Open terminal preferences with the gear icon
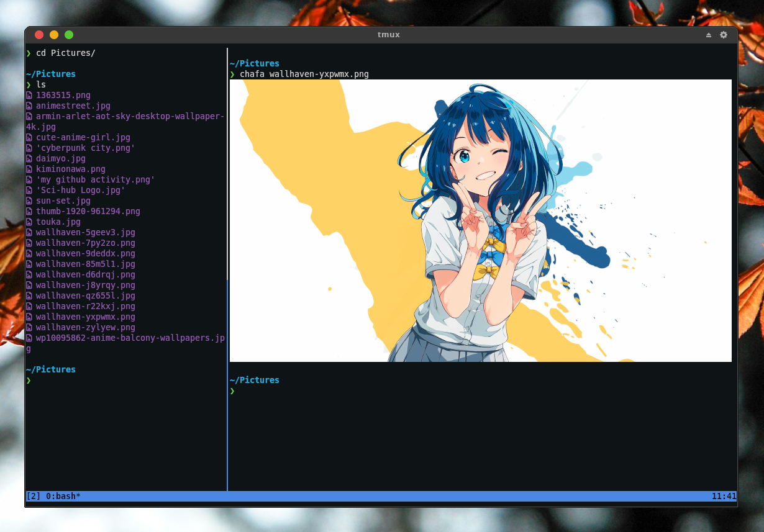The width and height of the screenshot is (764, 532). coord(724,35)
